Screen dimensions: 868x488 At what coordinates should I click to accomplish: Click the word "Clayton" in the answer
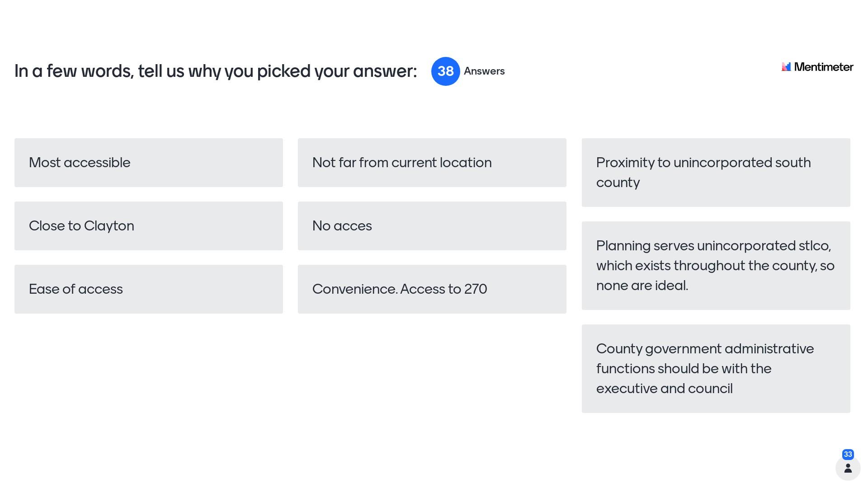click(109, 226)
